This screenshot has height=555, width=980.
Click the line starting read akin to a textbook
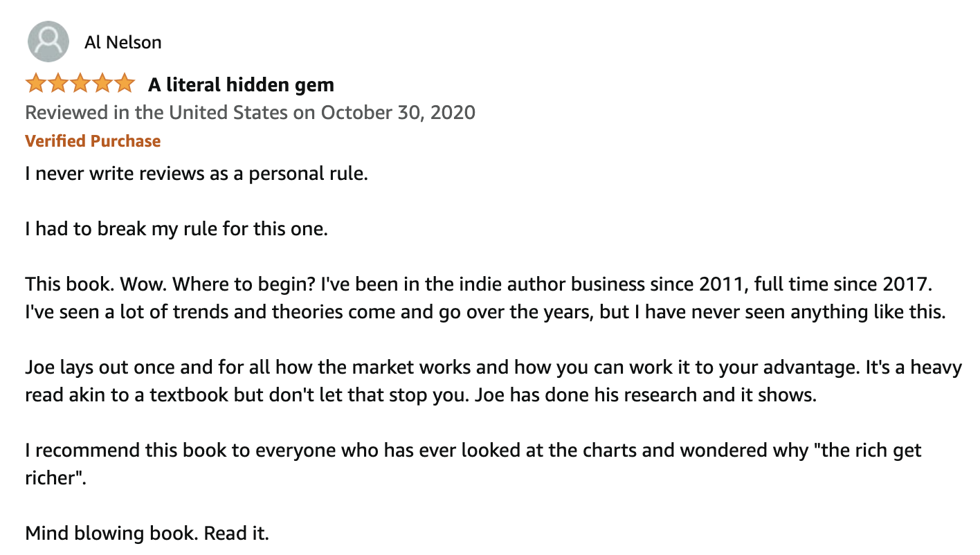click(420, 395)
